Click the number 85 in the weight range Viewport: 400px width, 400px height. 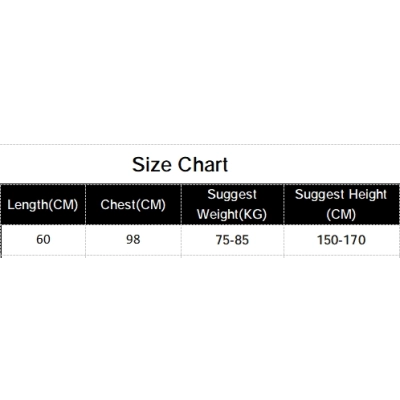[x=242, y=240]
